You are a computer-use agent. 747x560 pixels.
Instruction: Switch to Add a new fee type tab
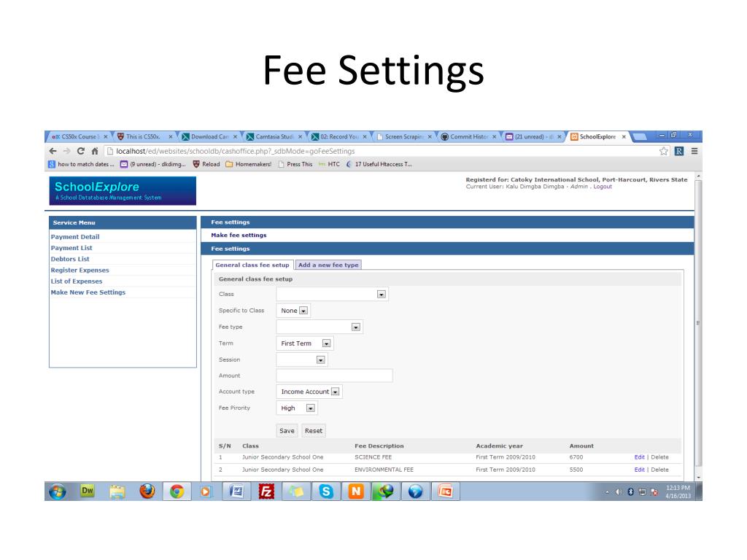click(x=328, y=265)
